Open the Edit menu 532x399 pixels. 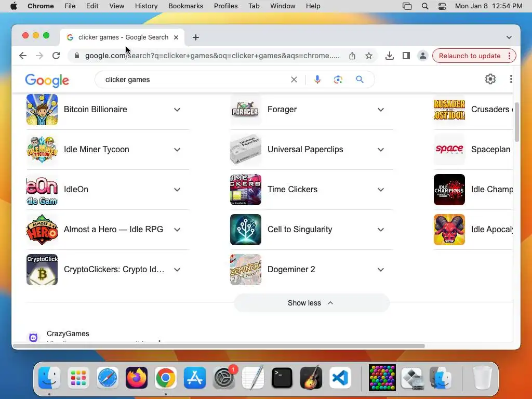pos(92,6)
